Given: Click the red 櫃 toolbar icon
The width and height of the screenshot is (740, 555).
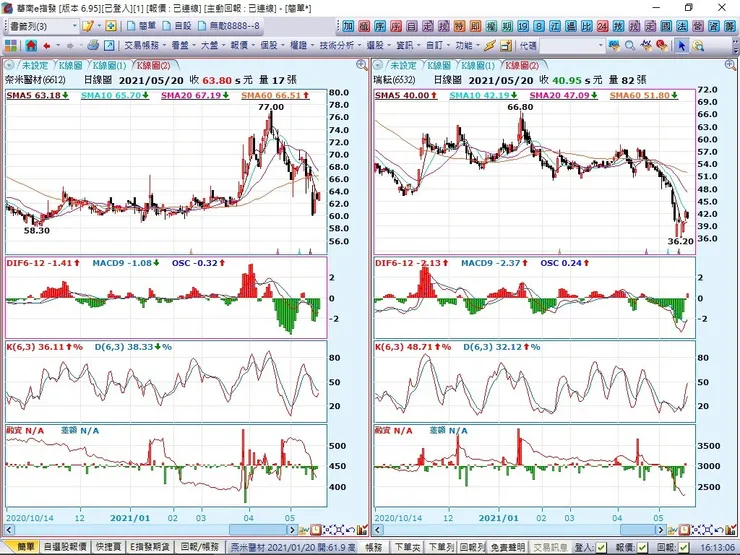Looking at the screenshot, I should (364, 26).
